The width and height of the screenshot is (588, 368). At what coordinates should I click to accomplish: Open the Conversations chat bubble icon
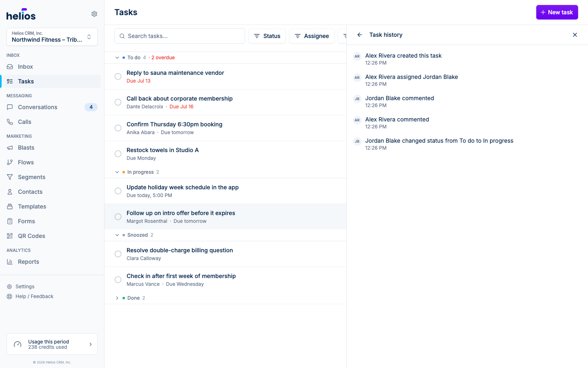click(10, 107)
